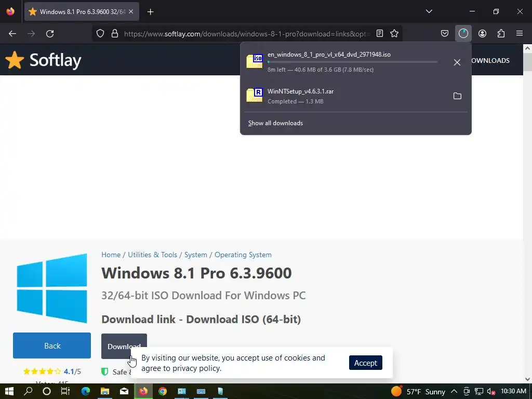Screen dimensions: 532x399
Task: Show hidden system tray icons
Action: coord(454,392)
